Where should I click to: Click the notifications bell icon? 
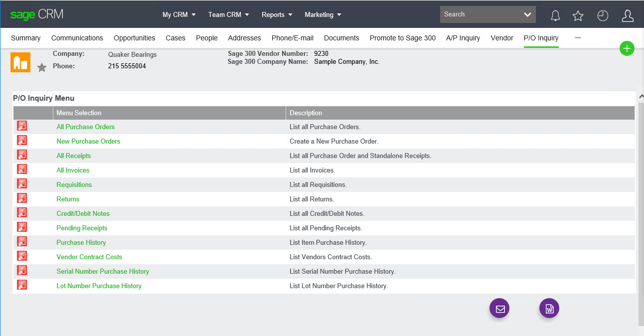555,15
